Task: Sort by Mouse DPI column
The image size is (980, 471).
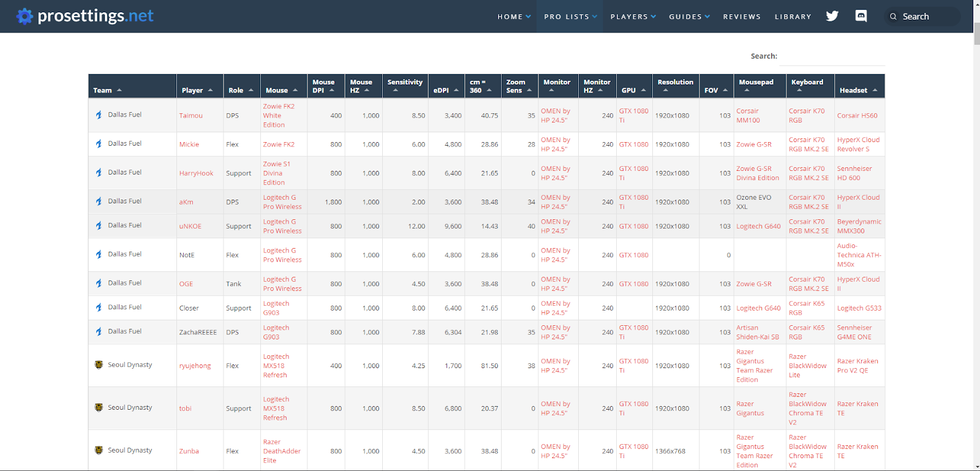Action: point(326,86)
